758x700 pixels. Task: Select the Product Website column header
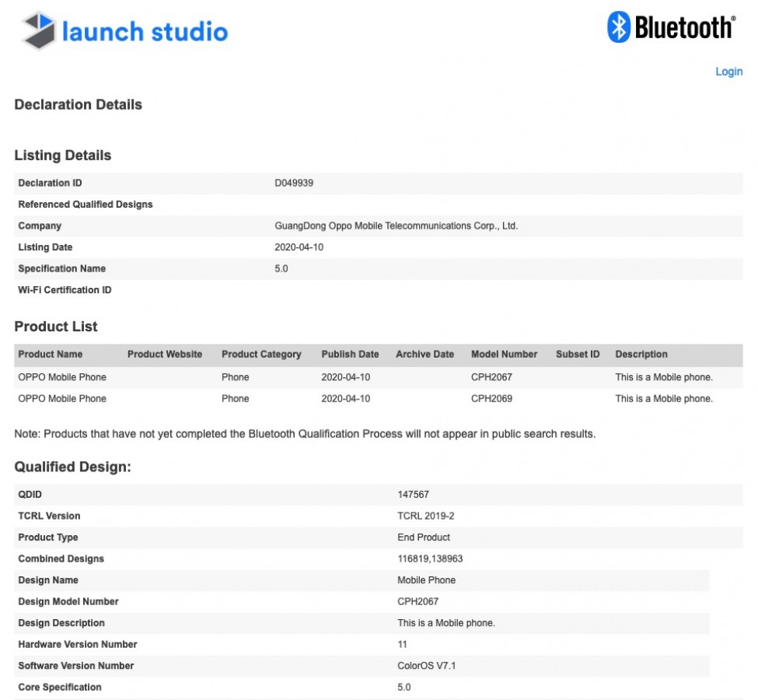(x=164, y=355)
